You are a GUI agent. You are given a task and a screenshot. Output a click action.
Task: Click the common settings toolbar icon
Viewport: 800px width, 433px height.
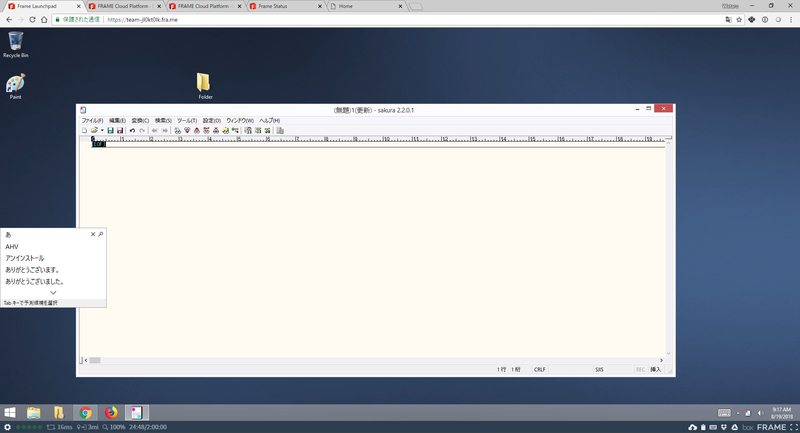click(267, 131)
